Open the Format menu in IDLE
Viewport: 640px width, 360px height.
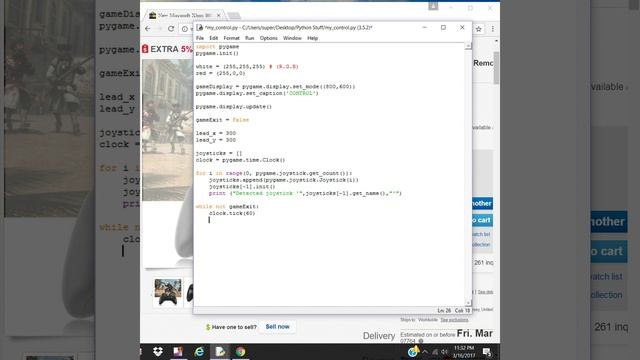(x=231, y=38)
